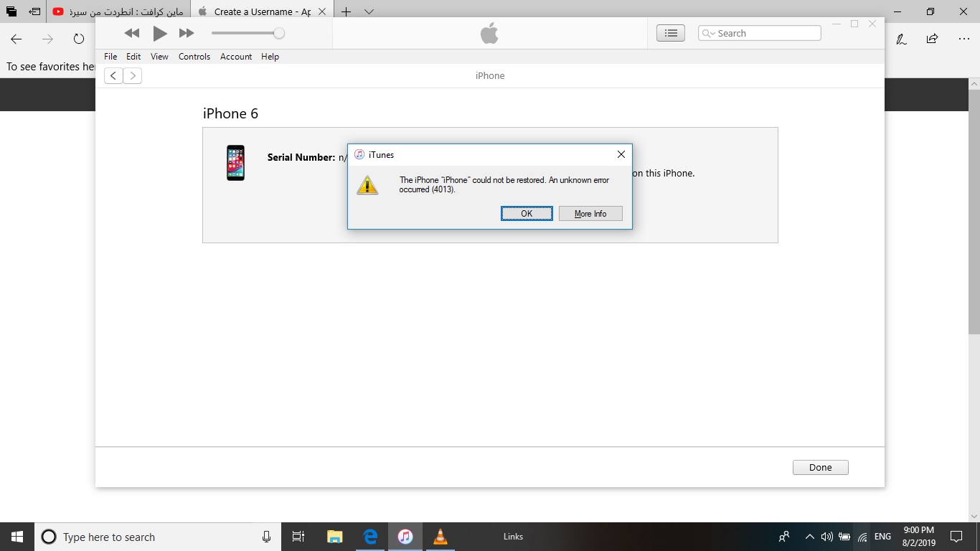Click the Edge page vertical scrollbar
The width and height of the screenshot is (980, 551).
point(974,212)
